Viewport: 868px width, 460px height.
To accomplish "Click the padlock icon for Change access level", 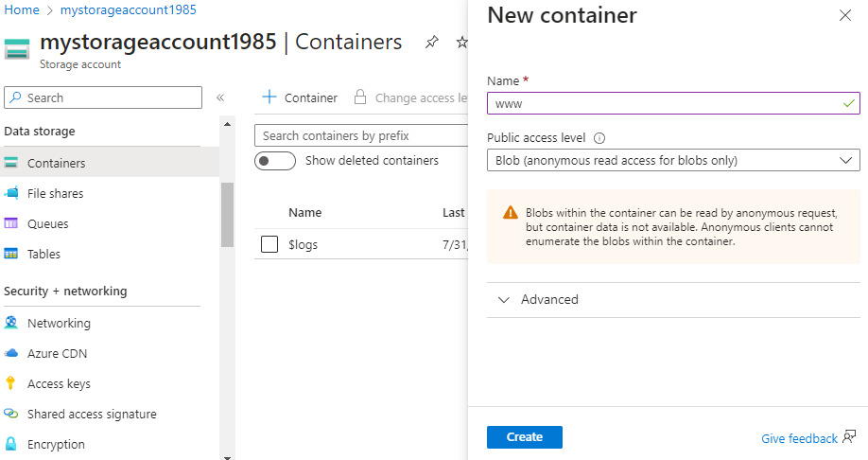I will pos(360,97).
